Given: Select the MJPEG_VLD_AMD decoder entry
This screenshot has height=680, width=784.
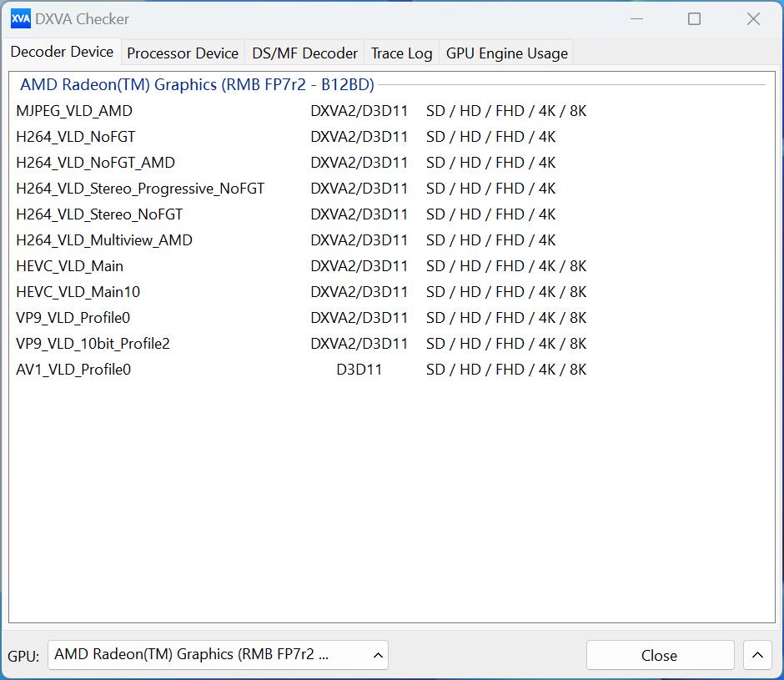Looking at the screenshot, I should point(74,111).
